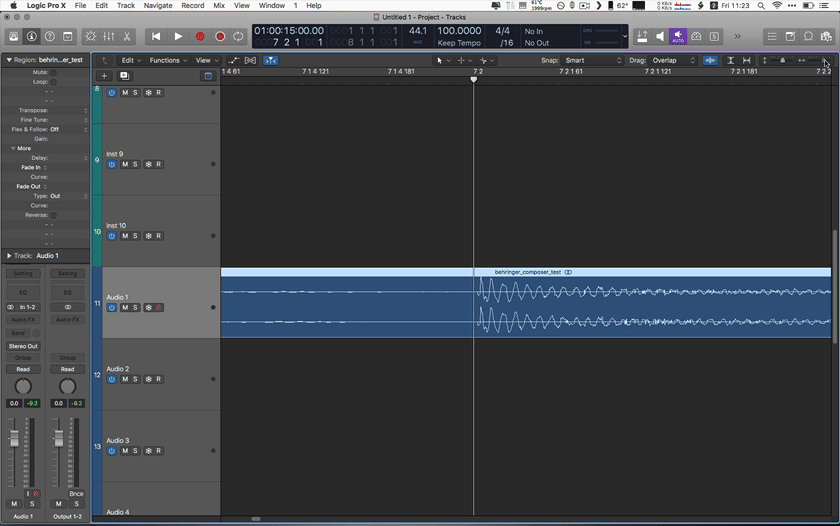Toggle the Global Tracks button
The width and height of the screenshot is (840, 526).
tap(208, 76)
